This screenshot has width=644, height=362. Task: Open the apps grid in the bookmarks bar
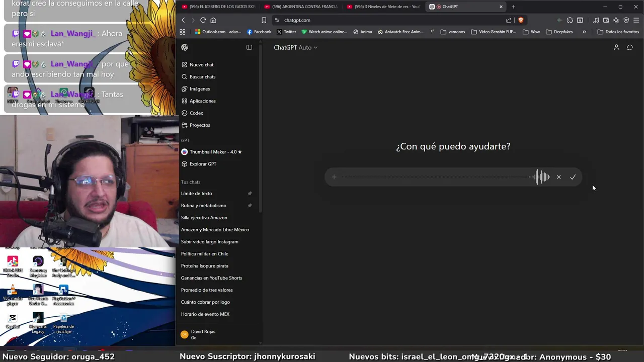click(183, 32)
